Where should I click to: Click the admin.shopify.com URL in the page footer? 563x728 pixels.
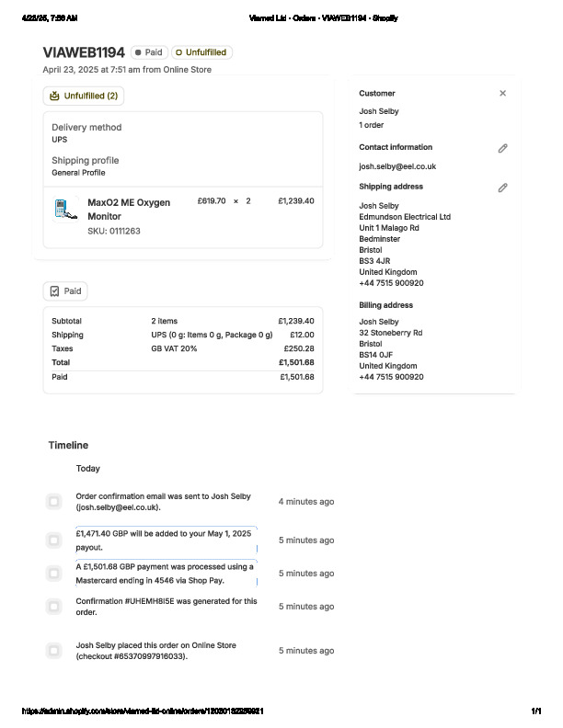click(143, 711)
